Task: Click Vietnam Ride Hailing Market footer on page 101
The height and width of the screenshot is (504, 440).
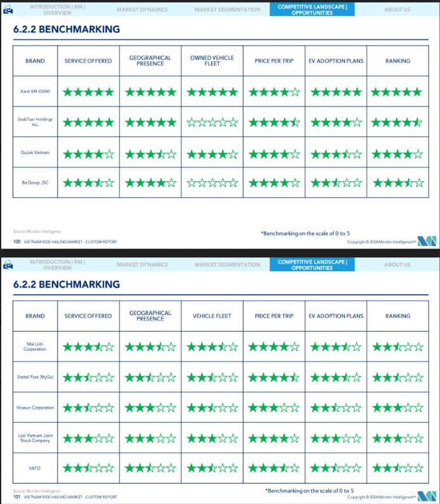Action: pyautogui.click(x=71, y=497)
